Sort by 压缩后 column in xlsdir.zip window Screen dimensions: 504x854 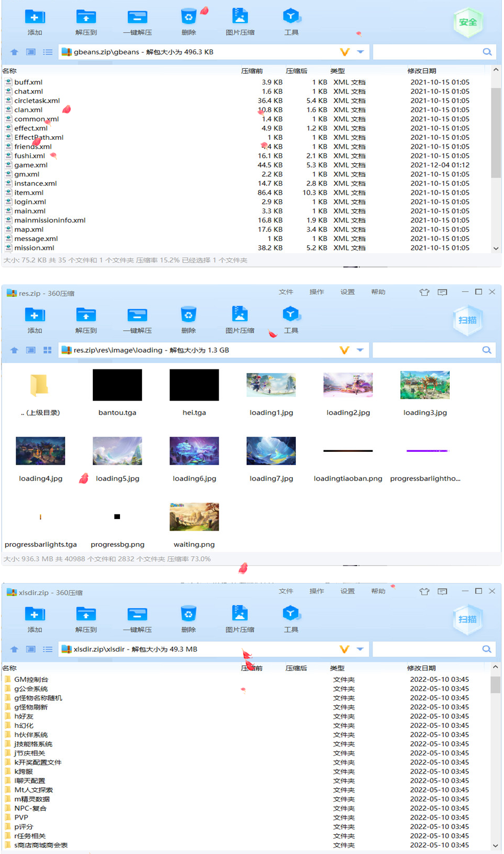point(296,668)
